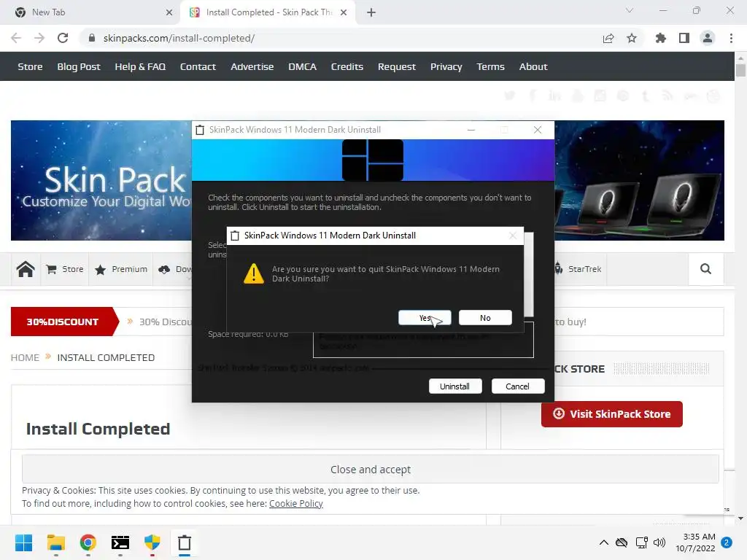Click the site lock icon in address bar
The width and height of the screenshot is (747, 560).
92,38
